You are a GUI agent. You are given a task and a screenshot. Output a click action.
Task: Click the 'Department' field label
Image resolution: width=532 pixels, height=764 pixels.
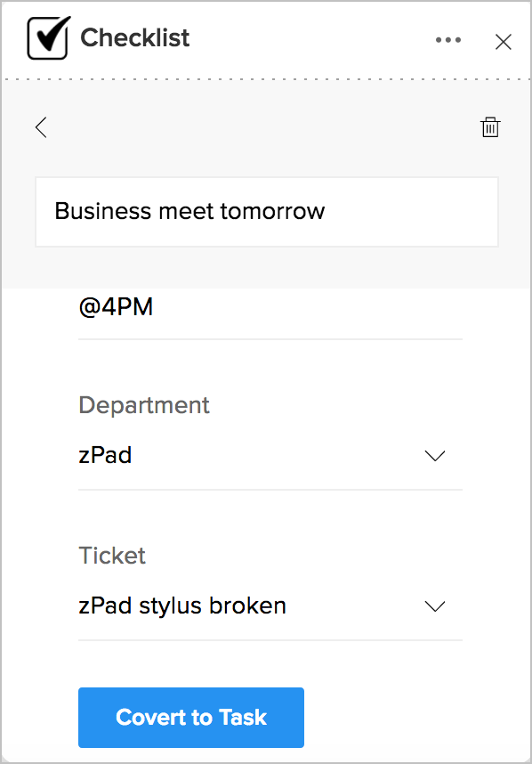144,405
